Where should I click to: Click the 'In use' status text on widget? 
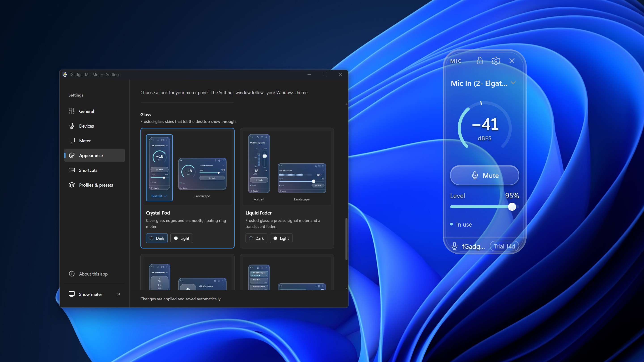(x=464, y=224)
